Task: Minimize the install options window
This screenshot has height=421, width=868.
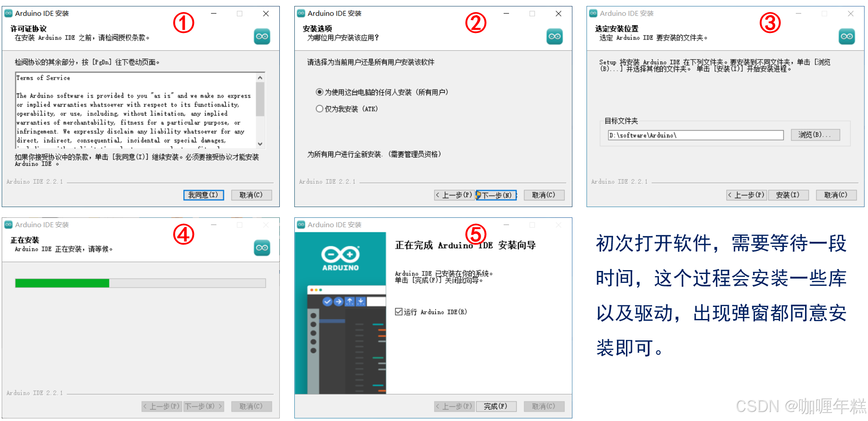Action: click(506, 14)
